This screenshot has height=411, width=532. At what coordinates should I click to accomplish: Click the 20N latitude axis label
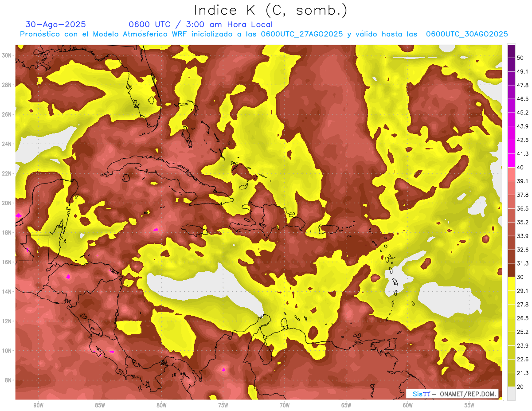tap(7, 203)
